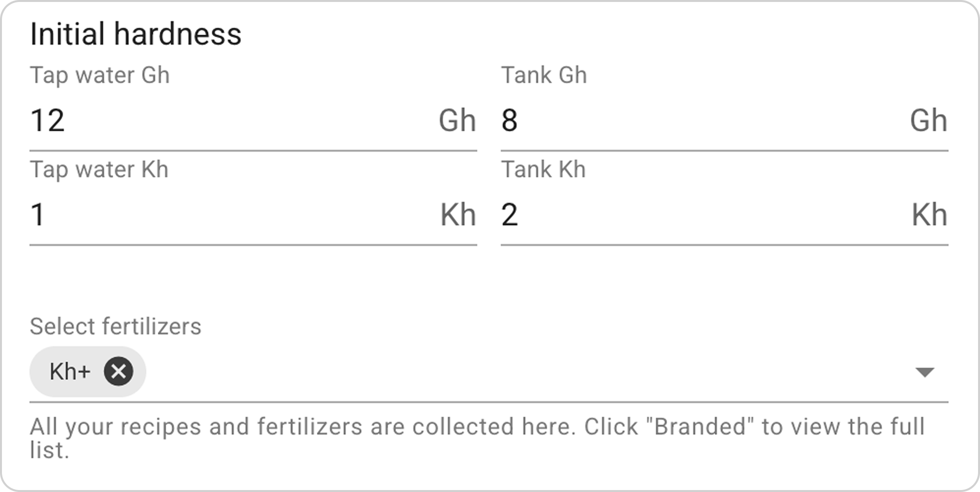Viewport: 980px width, 492px height.
Task: Click the Tank Kh label
Action: coord(543,170)
